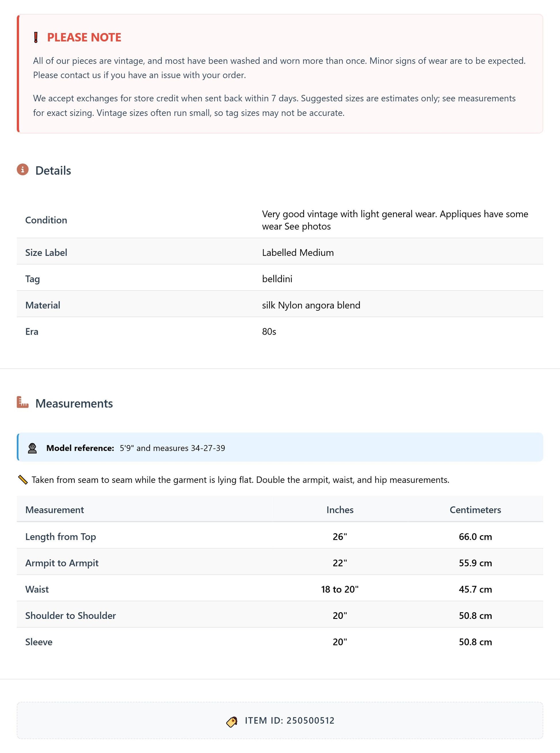560x753 pixels.
Task: Click the Measurements section heading
Action: [74, 403]
